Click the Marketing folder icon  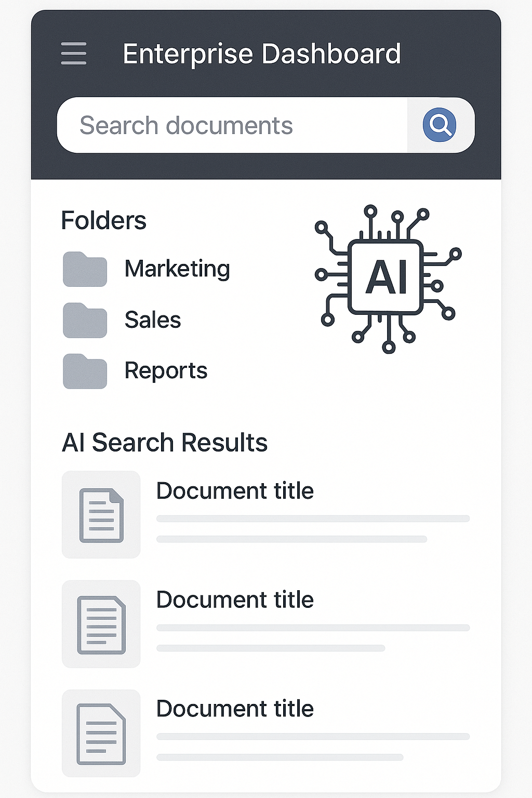coord(84,269)
